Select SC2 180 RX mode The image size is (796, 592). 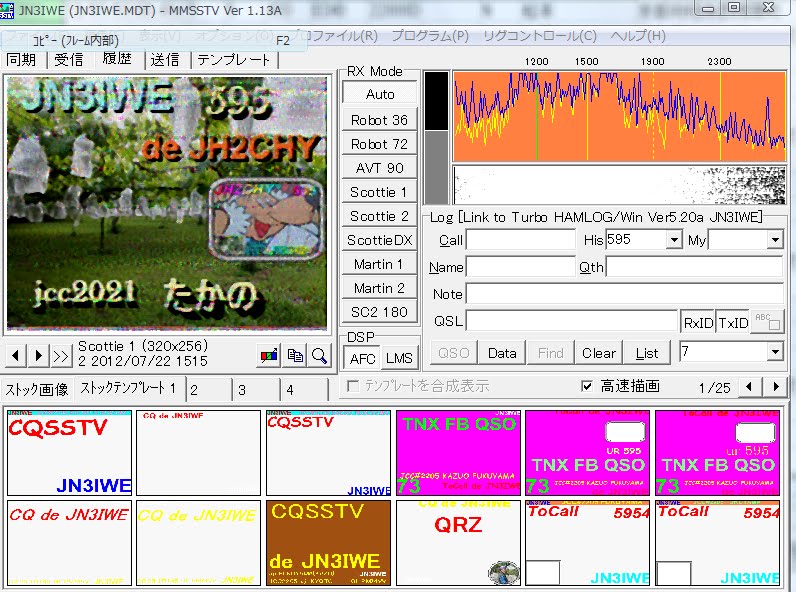point(380,312)
